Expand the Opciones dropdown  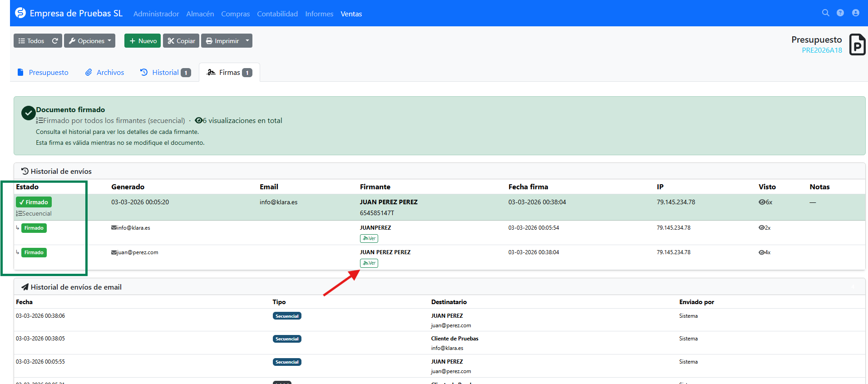tap(89, 41)
